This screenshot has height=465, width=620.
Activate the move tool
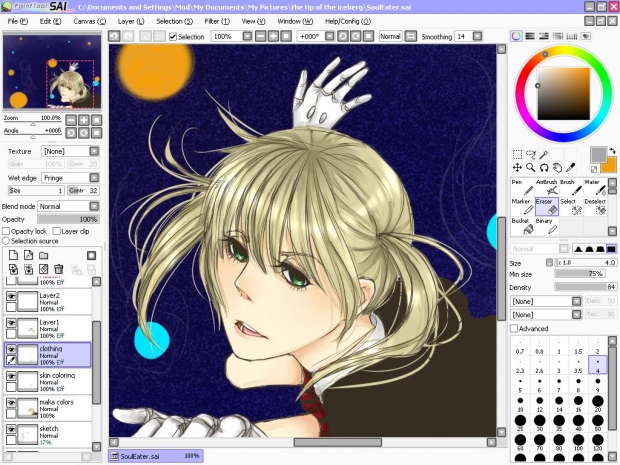(x=517, y=168)
